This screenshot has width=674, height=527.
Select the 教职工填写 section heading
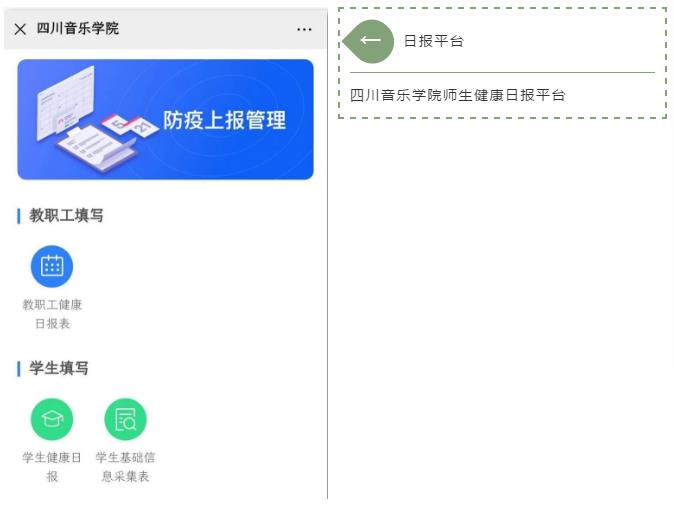[x=66, y=215]
